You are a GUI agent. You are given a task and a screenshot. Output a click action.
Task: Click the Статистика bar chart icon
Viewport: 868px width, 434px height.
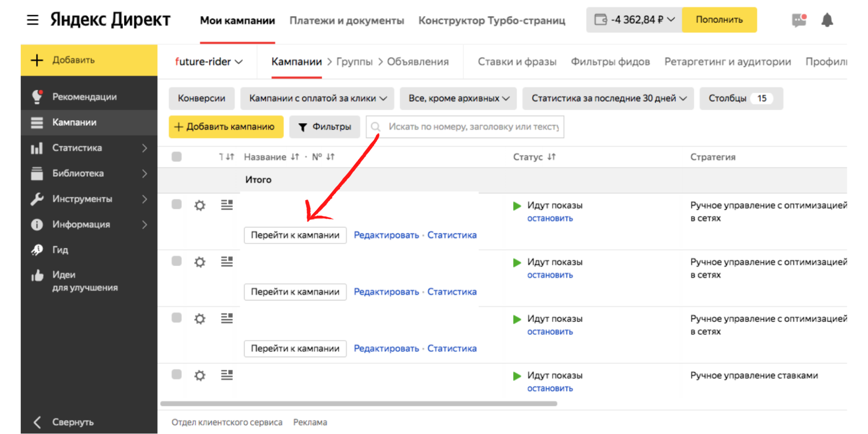point(37,148)
